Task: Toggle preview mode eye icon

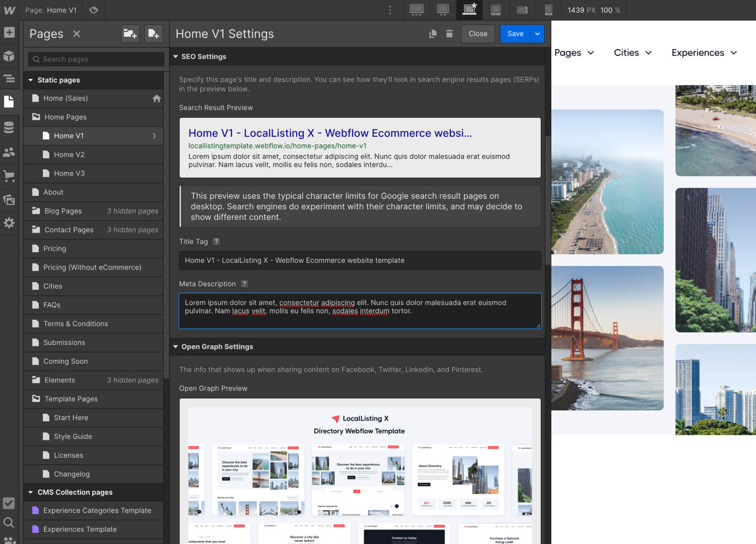Action: [93, 10]
